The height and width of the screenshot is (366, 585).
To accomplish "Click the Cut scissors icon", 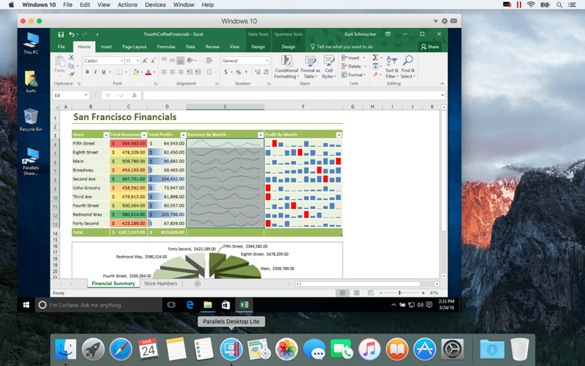I will coord(71,57).
